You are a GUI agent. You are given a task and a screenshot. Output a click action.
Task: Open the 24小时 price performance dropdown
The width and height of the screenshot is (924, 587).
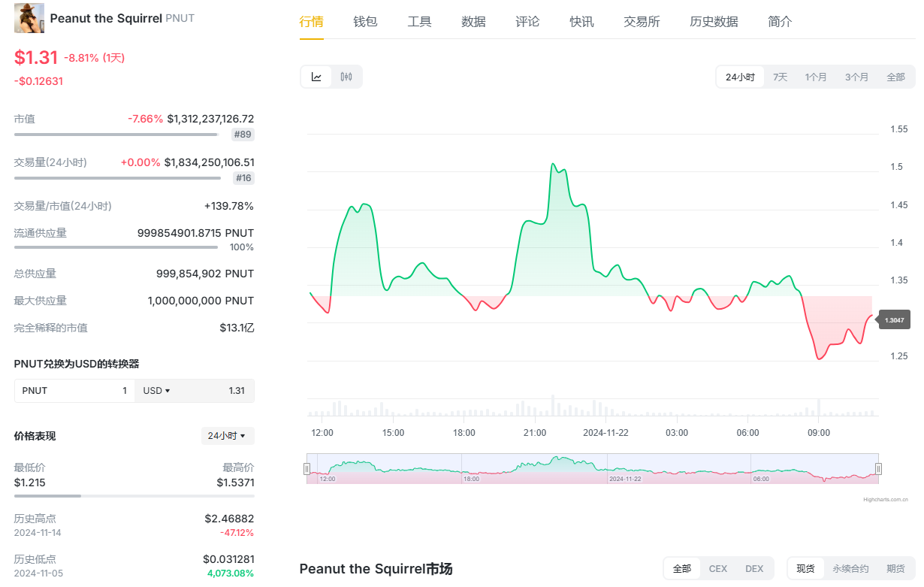coord(228,436)
